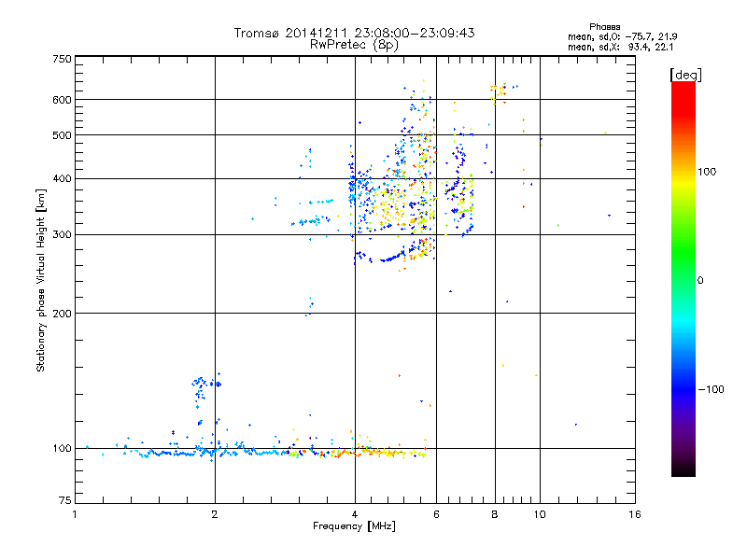Screen dimensions: 747x560
Task: Click the '[deg]' colorbar unit label
Action: 685,75
